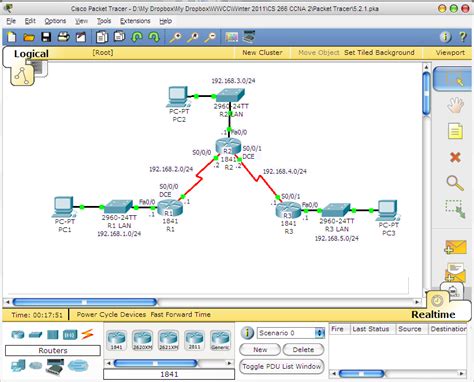Select the Switches device category icon

35,335
